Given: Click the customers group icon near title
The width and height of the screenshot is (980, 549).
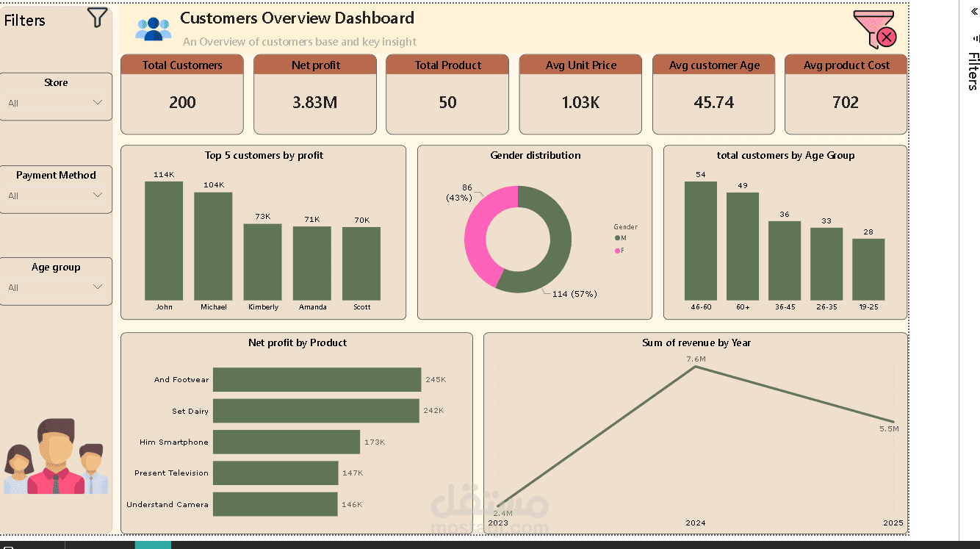Looking at the screenshot, I should [x=153, y=27].
